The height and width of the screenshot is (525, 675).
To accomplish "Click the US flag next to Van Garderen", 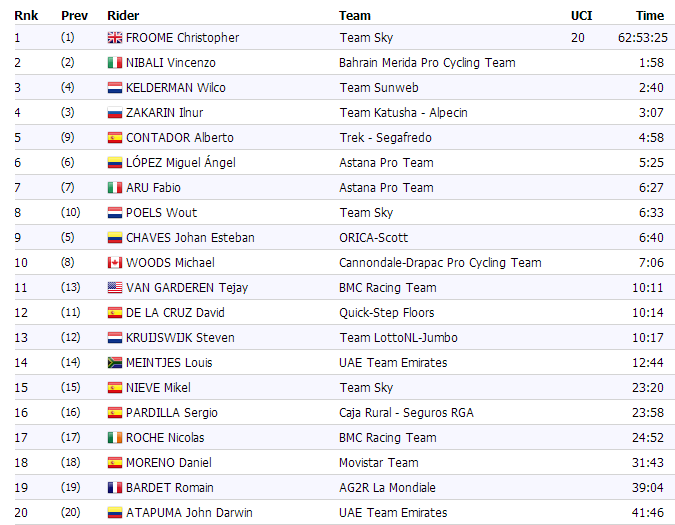I will (x=115, y=288).
